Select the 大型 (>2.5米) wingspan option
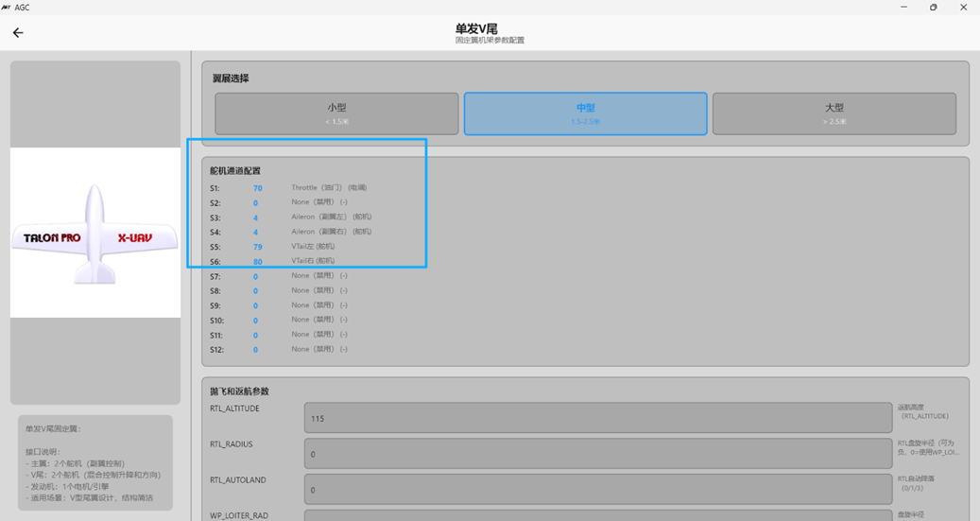Image resolution: width=980 pixels, height=521 pixels. (x=834, y=113)
